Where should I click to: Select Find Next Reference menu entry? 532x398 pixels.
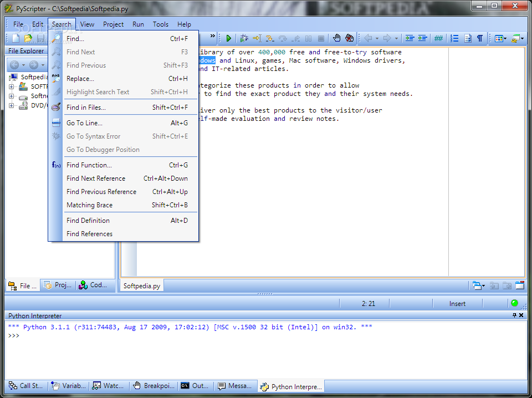(x=124, y=178)
